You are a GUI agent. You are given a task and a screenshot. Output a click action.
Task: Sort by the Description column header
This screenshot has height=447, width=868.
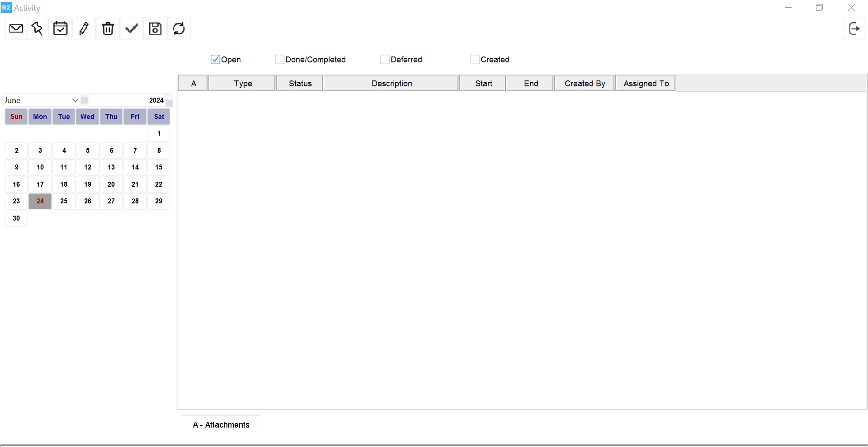[x=391, y=84]
